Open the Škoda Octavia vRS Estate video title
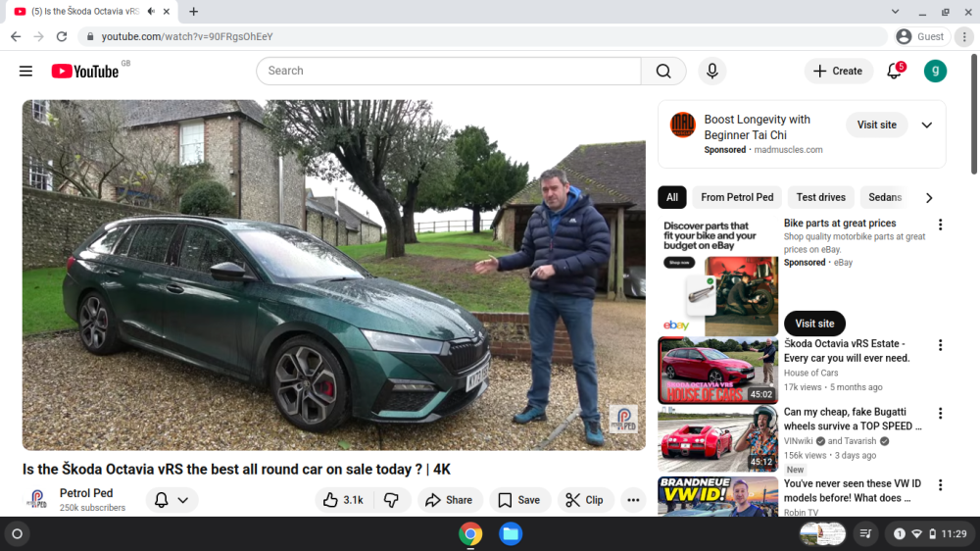This screenshot has width=980, height=551. pos(847,351)
